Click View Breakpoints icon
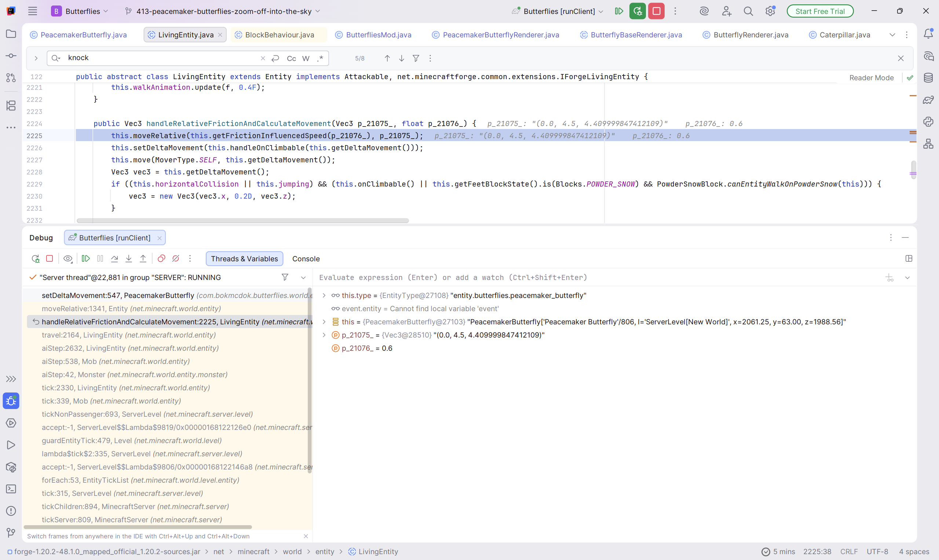The height and width of the screenshot is (560, 939). pos(161,258)
